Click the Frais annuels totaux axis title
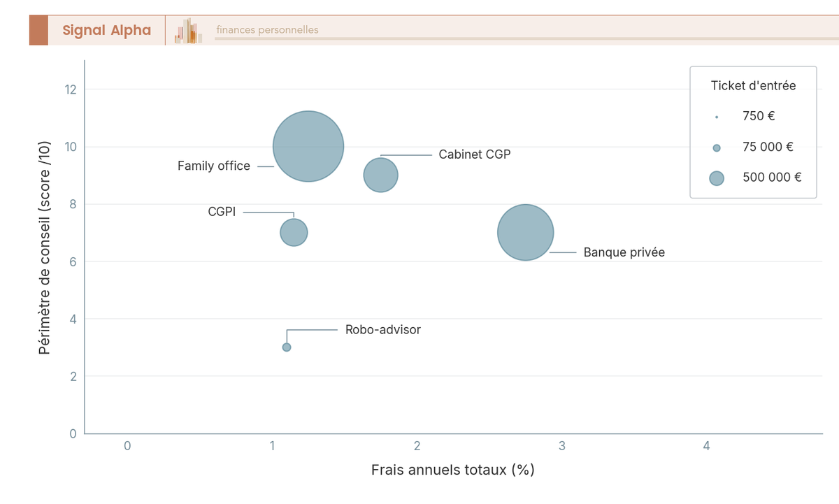The height and width of the screenshot is (504, 839). point(453,470)
